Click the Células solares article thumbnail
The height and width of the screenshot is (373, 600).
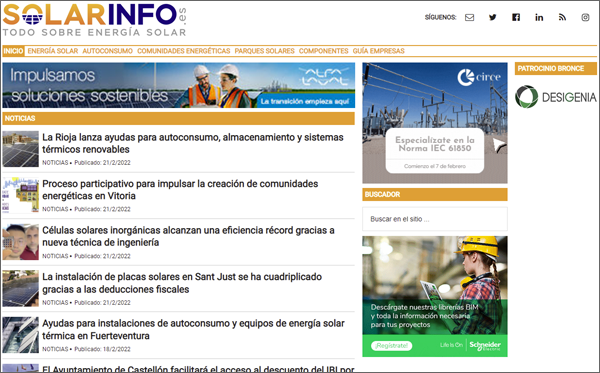tap(21, 242)
